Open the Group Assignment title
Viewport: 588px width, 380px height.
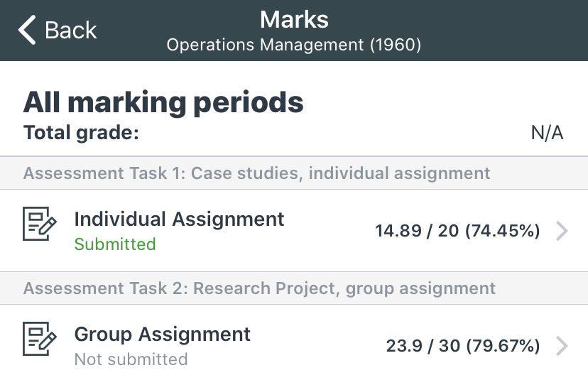click(162, 334)
